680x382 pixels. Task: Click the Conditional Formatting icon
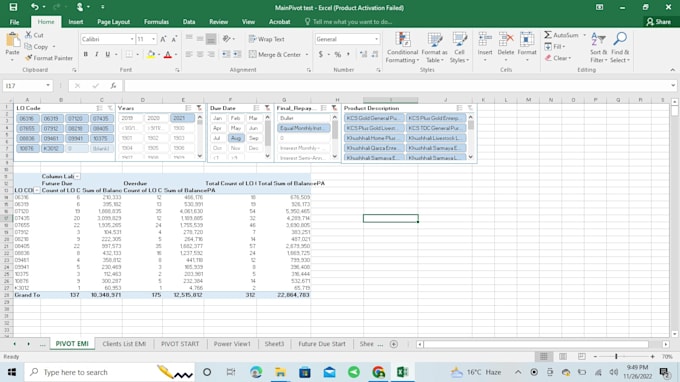pos(402,40)
